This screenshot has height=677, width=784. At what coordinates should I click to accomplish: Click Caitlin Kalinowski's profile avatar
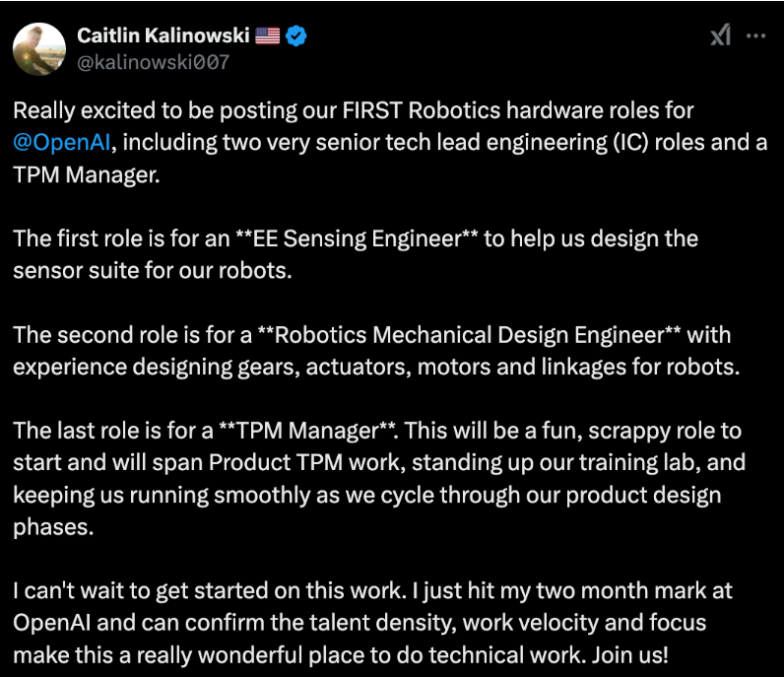36,47
